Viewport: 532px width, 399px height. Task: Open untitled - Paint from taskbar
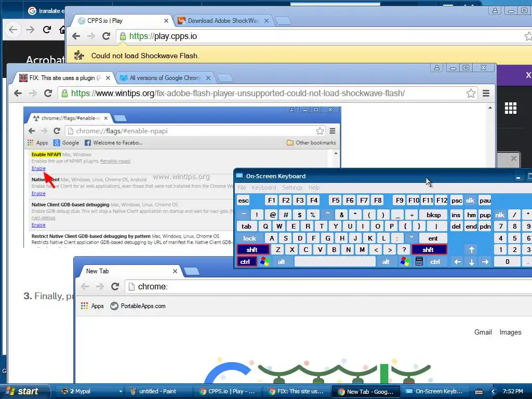158,392
